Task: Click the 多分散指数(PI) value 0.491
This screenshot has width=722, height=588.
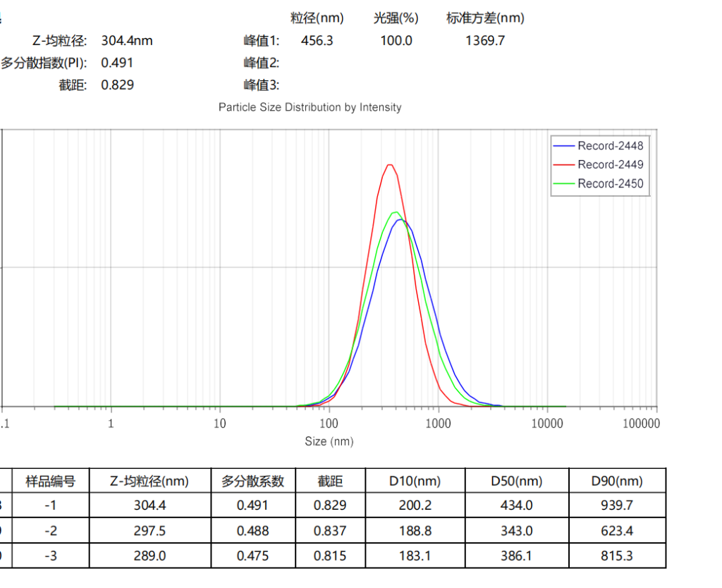Action: click(x=117, y=63)
